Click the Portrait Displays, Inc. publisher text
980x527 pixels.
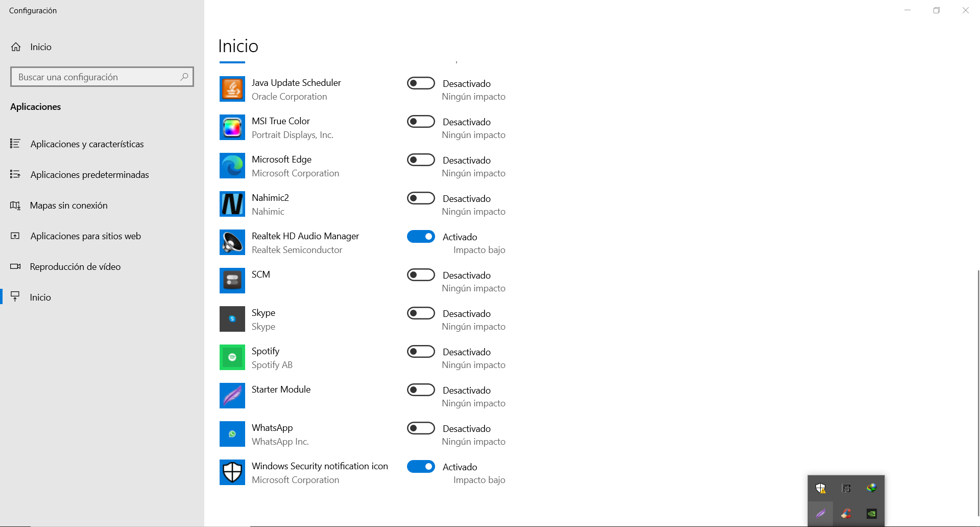(x=292, y=135)
